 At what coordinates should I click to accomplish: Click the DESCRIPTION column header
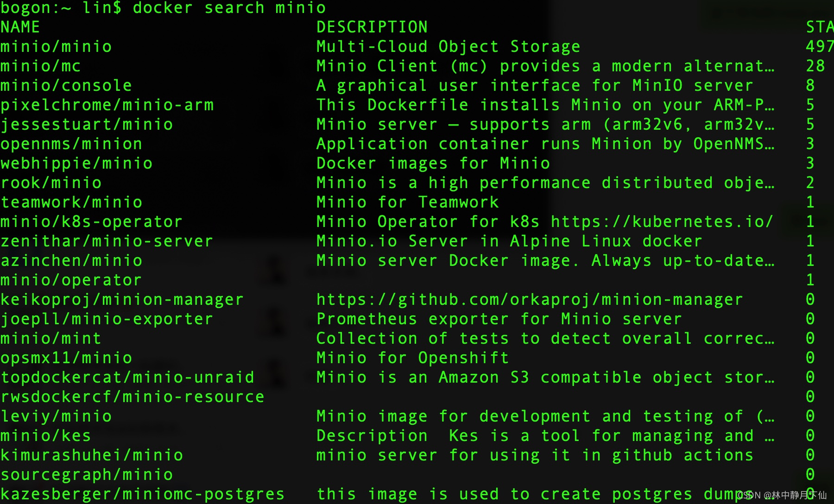click(x=372, y=27)
